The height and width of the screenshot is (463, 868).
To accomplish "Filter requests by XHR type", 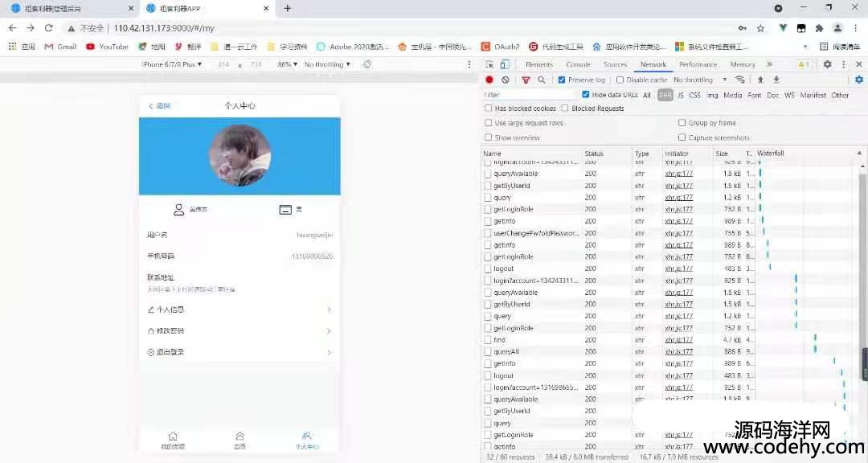I will tap(665, 95).
